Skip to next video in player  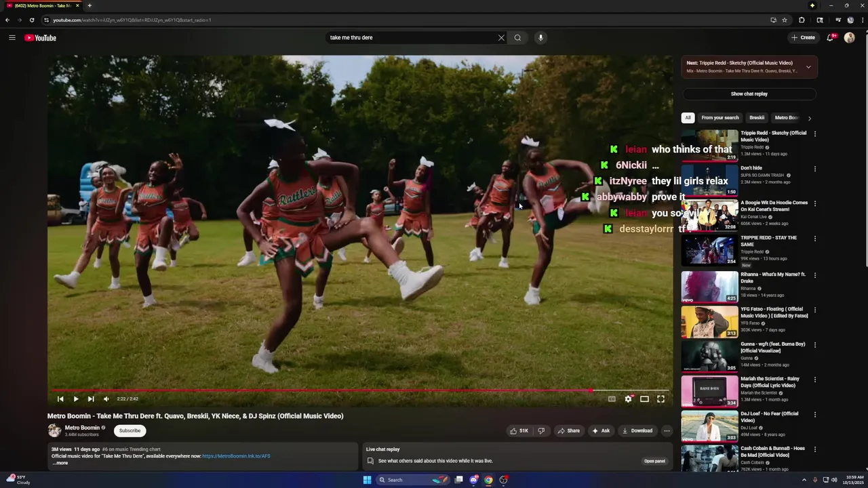91,399
